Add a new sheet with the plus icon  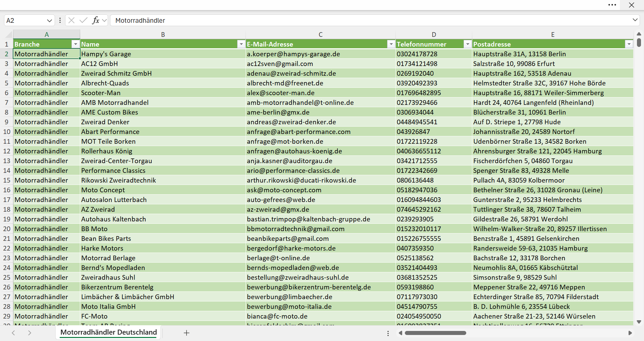187,333
